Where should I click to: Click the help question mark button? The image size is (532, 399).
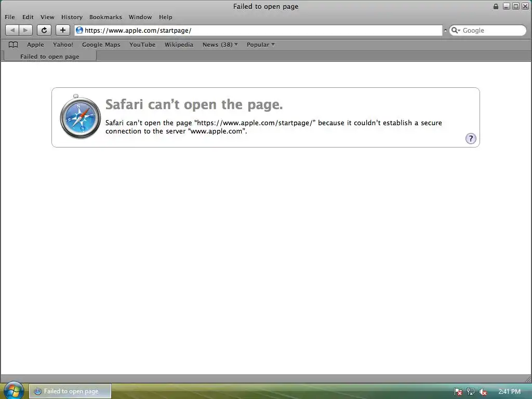(x=471, y=138)
